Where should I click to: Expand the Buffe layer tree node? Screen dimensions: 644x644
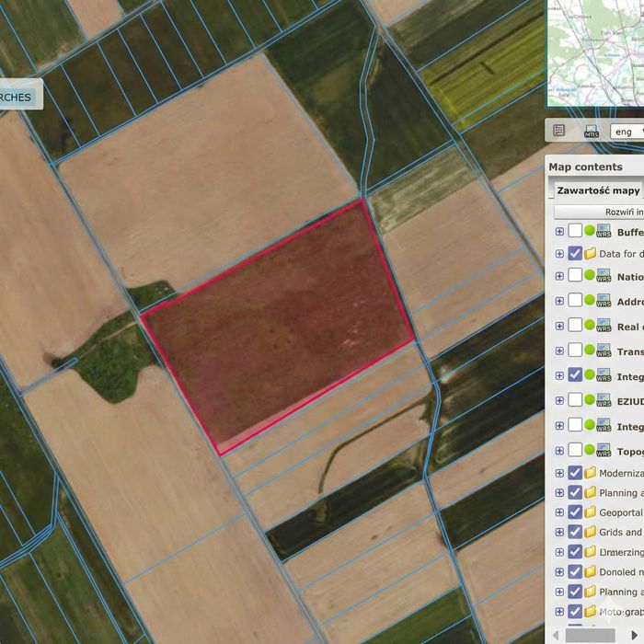[559, 231]
